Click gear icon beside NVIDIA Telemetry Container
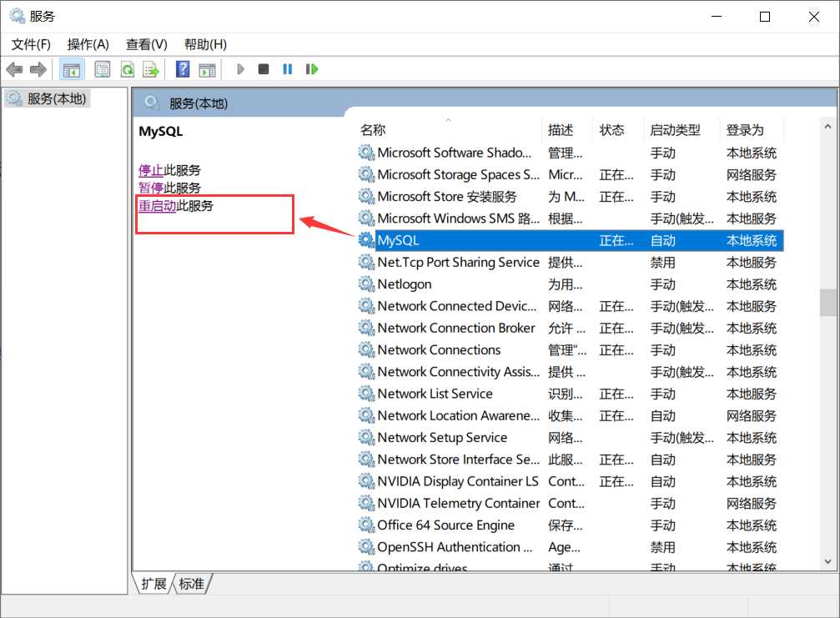 (x=366, y=503)
